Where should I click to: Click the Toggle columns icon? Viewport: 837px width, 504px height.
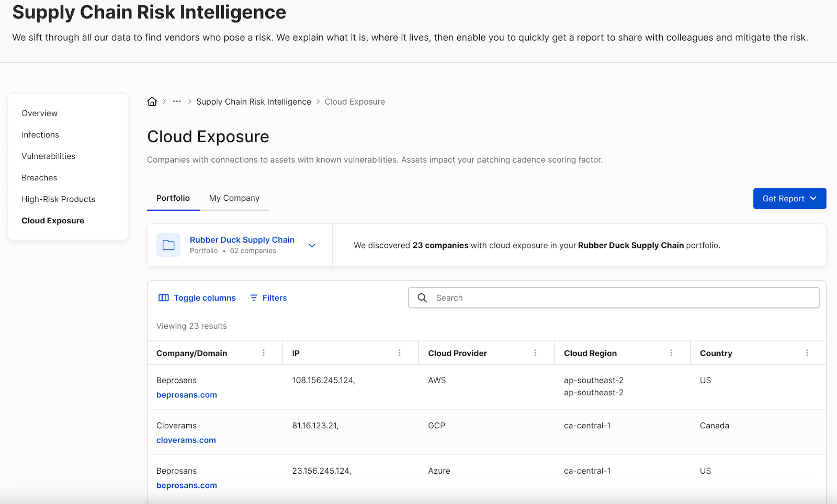coord(164,298)
